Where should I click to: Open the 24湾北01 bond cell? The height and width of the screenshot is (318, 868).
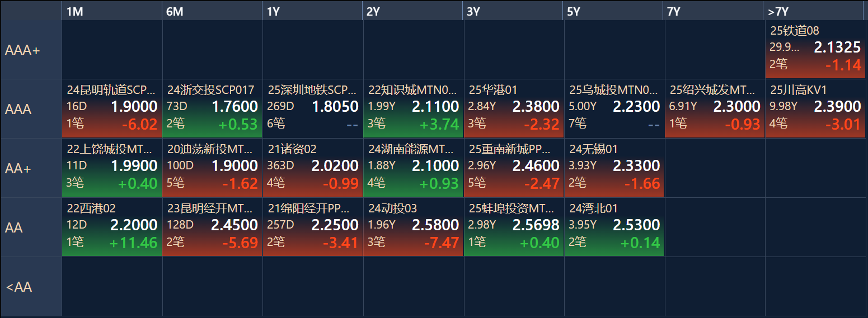614,227
